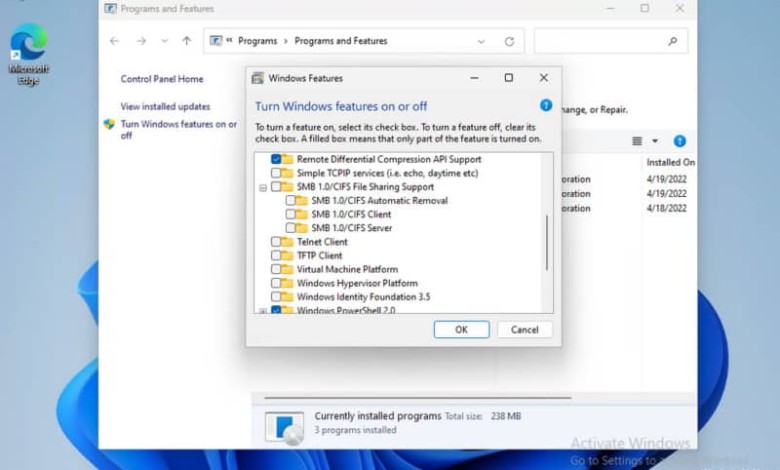Open the address bar history dropdown

pos(481,41)
